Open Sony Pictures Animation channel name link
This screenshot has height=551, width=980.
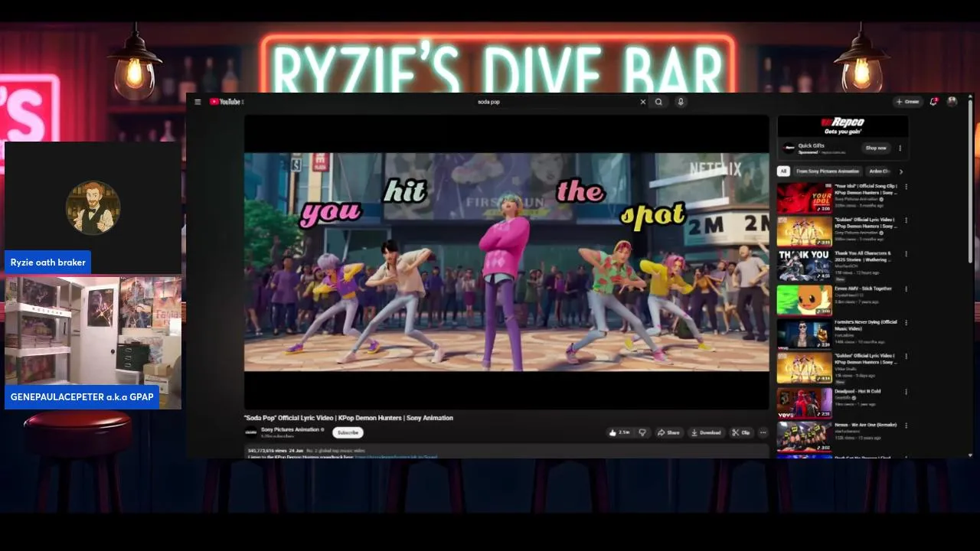(x=290, y=429)
